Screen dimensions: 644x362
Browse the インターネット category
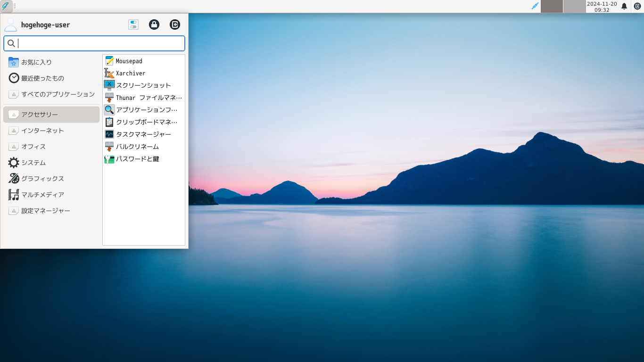tap(42, 131)
